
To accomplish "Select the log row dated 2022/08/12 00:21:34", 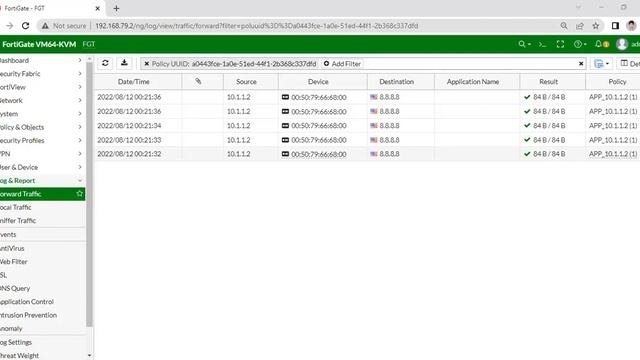I will (367, 125).
